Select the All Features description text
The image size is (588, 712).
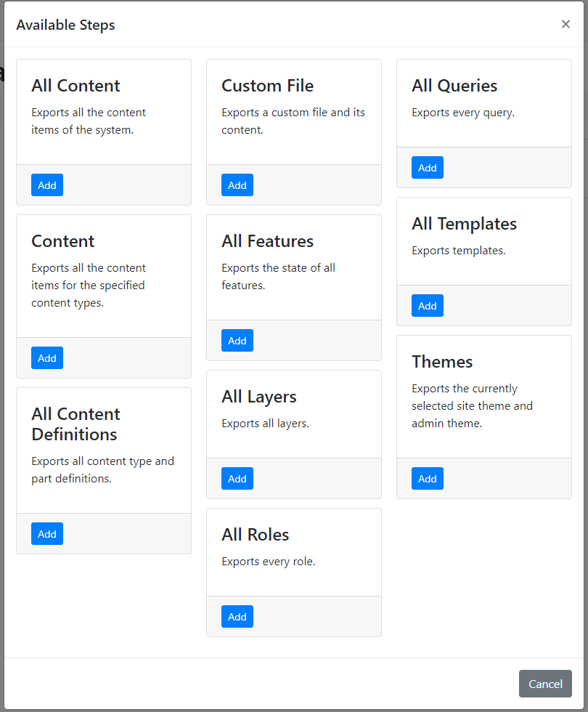tap(278, 277)
